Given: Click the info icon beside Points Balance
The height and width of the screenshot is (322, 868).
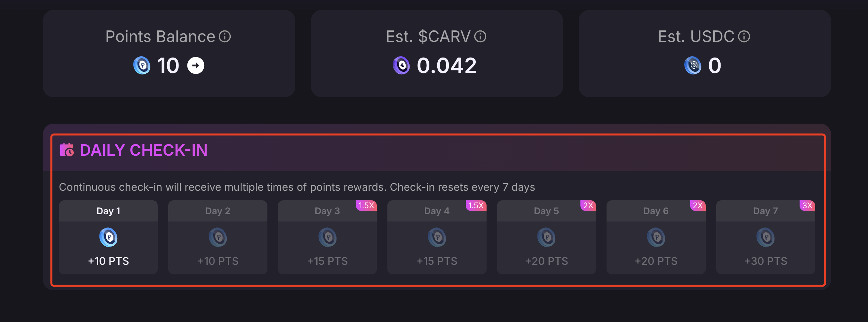Looking at the screenshot, I should (x=225, y=36).
